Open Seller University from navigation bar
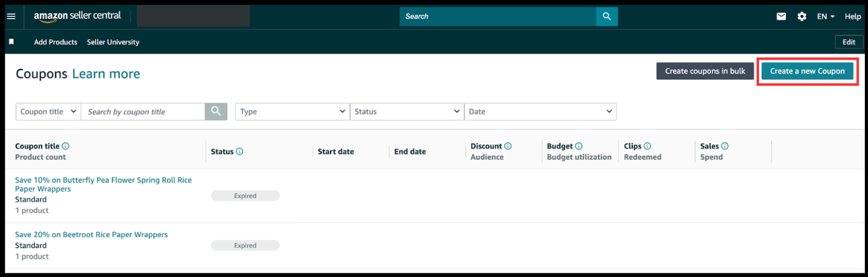Image resolution: width=868 pixels, height=277 pixels. 113,42
